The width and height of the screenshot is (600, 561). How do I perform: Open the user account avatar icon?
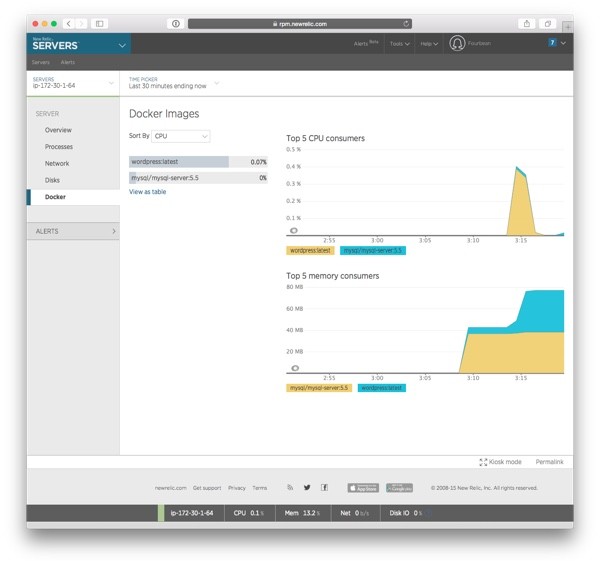click(457, 43)
